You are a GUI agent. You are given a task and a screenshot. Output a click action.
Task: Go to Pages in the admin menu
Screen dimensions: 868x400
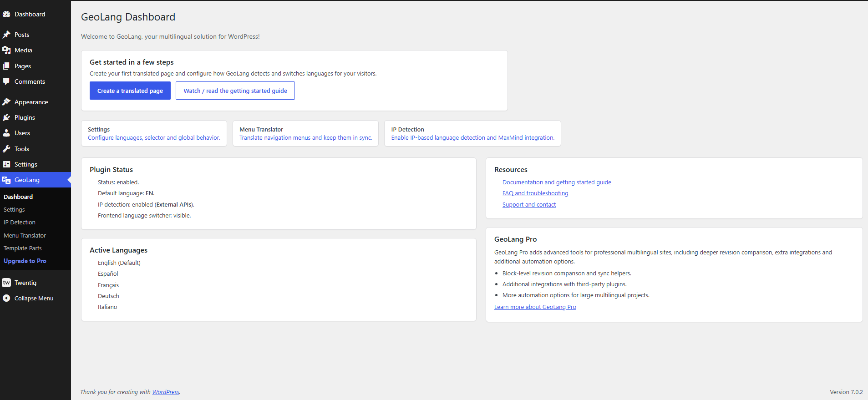click(36, 66)
